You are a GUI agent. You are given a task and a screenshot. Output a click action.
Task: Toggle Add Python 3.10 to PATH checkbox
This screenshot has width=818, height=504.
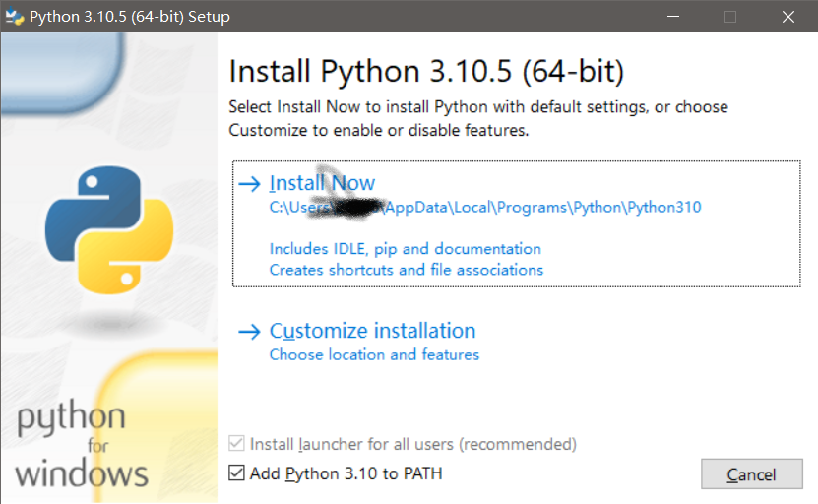[236, 473]
